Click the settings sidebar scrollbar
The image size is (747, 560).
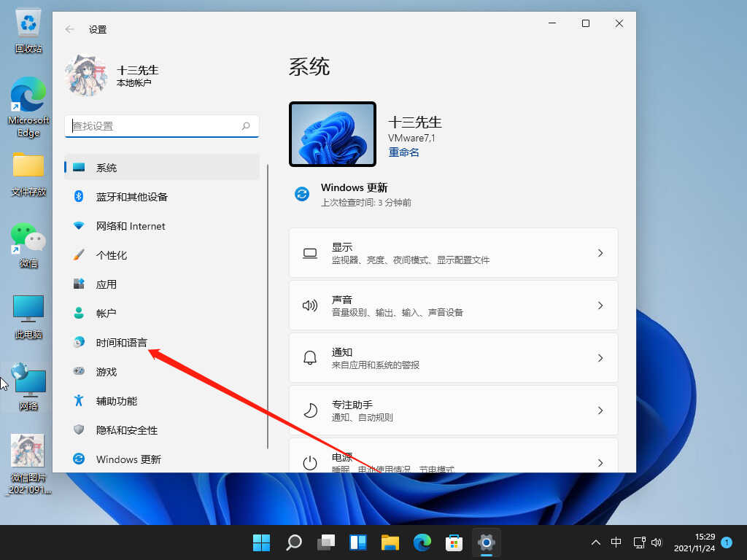click(x=268, y=306)
